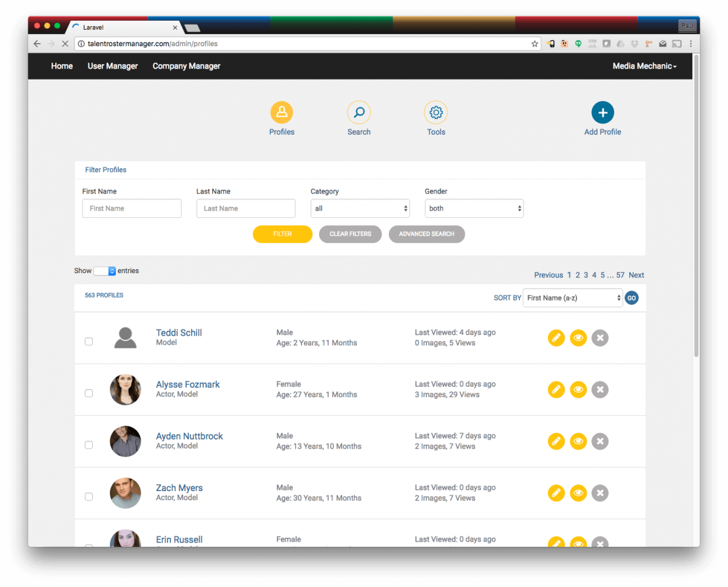Check the checkbox next to Teddi Schill
This screenshot has width=728, height=587.
click(x=89, y=341)
